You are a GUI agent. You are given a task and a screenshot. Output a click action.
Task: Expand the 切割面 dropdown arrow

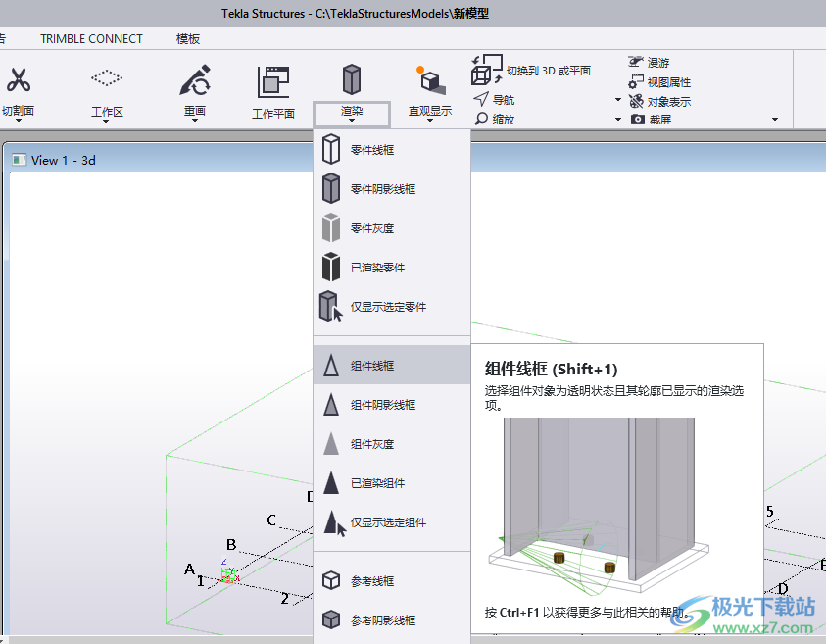point(19,121)
